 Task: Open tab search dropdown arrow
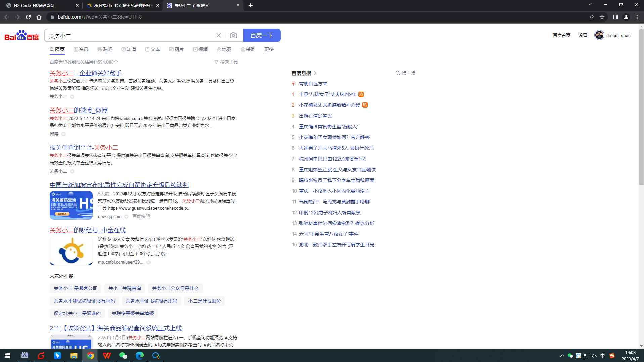[x=590, y=5]
